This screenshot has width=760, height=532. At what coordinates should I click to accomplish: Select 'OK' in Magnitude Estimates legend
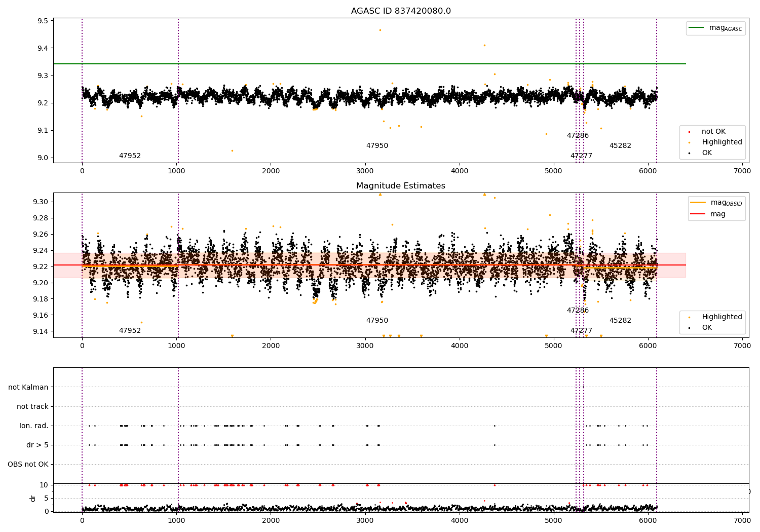[x=706, y=328]
